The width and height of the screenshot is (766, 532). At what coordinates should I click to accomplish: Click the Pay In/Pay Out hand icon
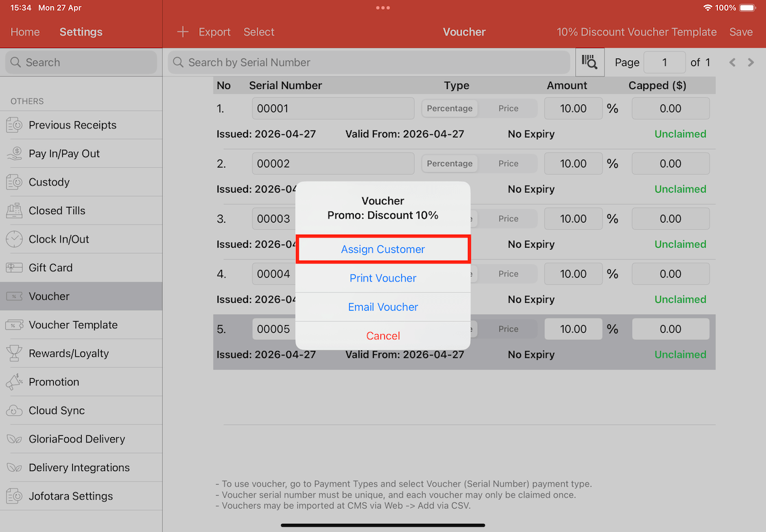tap(14, 154)
